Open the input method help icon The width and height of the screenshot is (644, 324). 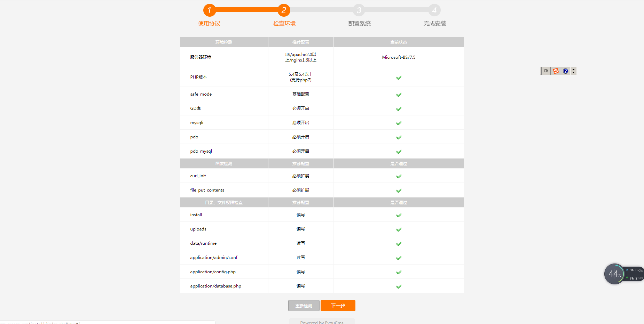coord(565,71)
